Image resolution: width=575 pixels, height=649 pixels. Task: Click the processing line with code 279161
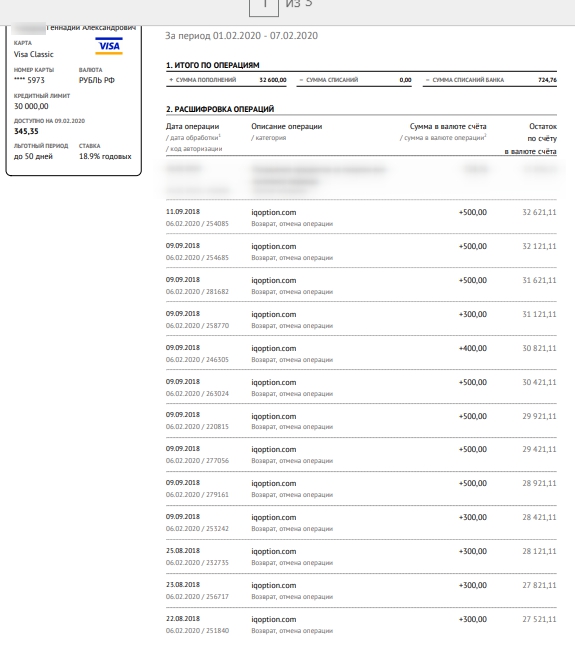(x=197, y=494)
